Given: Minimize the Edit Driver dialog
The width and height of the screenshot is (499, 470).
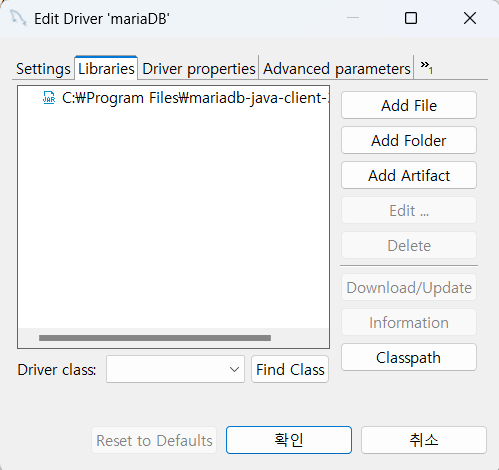Looking at the screenshot, I should click(353, 18).
